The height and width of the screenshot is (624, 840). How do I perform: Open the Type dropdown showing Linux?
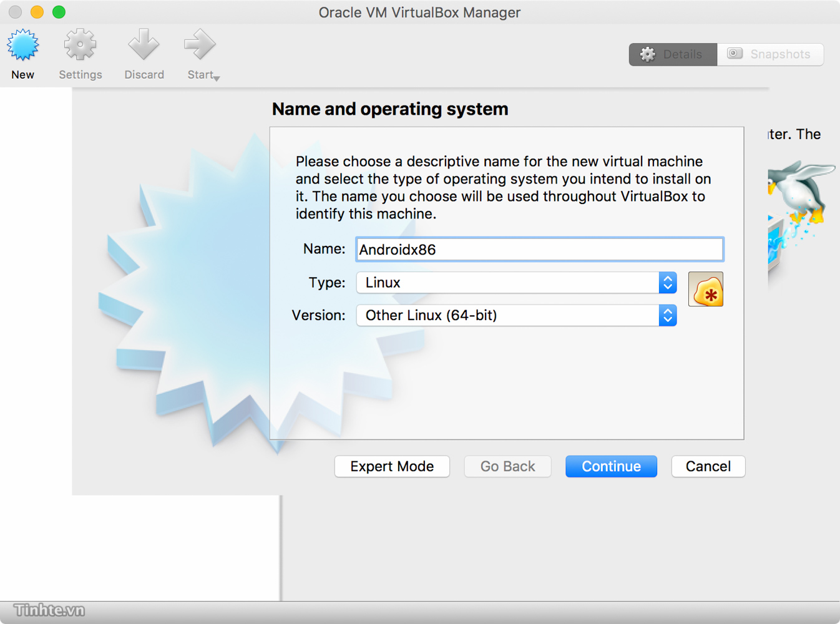(516, 283)
